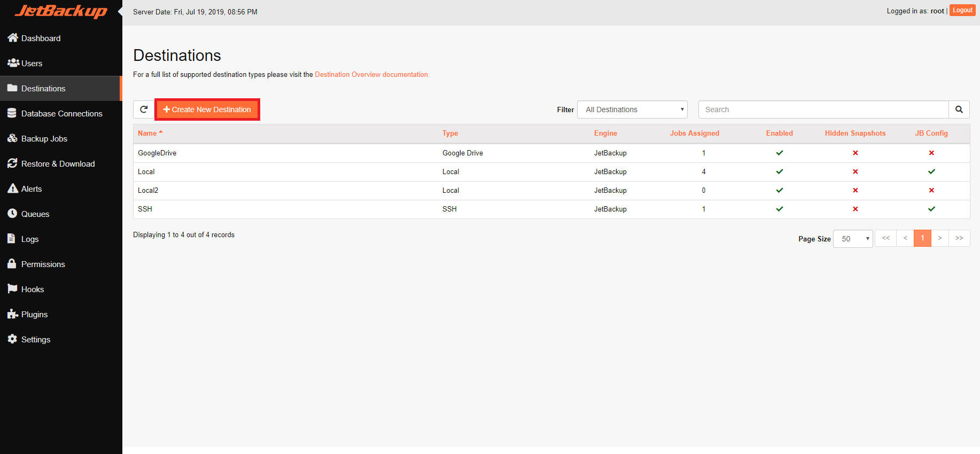
Task: Open Database Connections menu item
Action: tap(61, 113)
